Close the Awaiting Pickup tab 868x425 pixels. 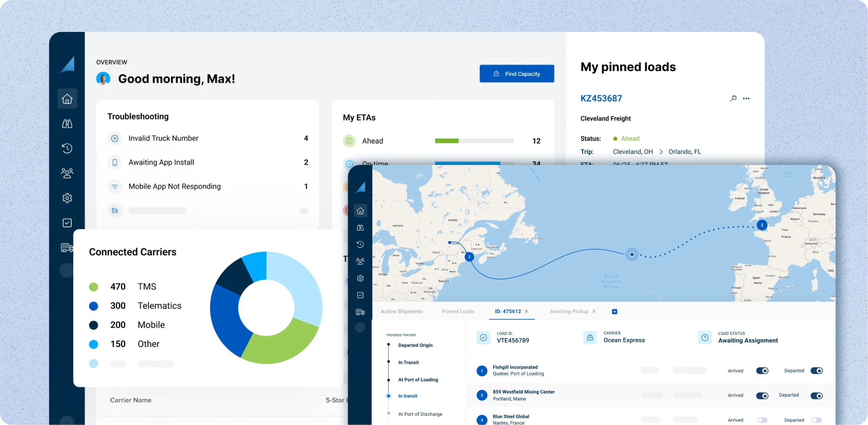[x=594, y=311]
